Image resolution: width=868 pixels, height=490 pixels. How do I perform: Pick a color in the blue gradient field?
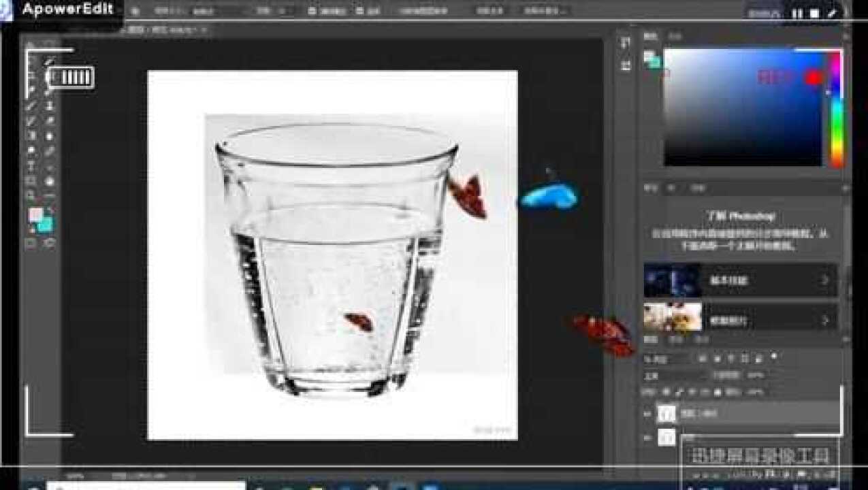click(x=743, y=108)
